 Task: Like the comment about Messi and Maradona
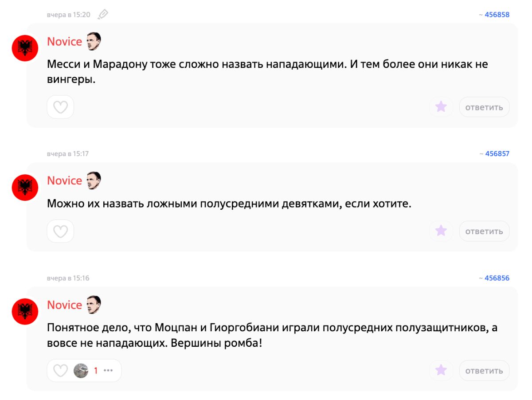(60, 107)
